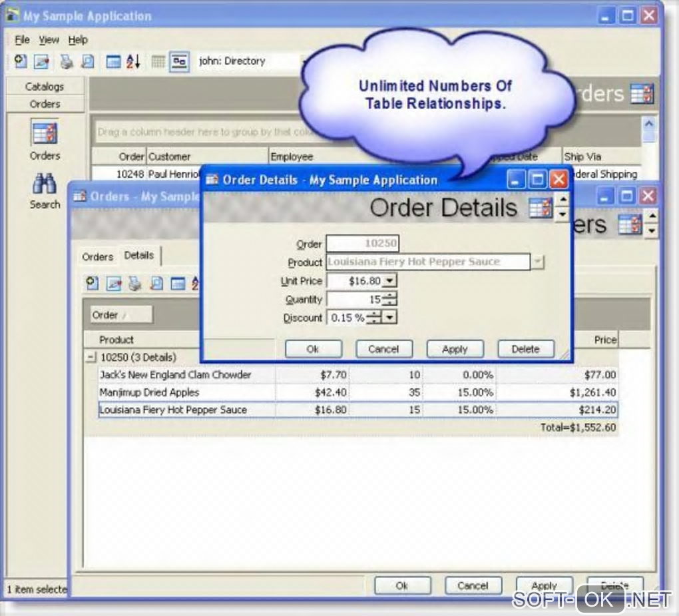Viewport: 679px width, 616px height.
Task: Open the Search binoculars icon in sidebar
Action: (44, 184)
